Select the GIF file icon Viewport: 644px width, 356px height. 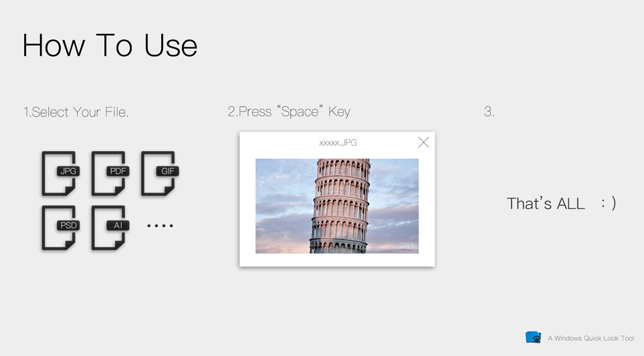[159, 173]
